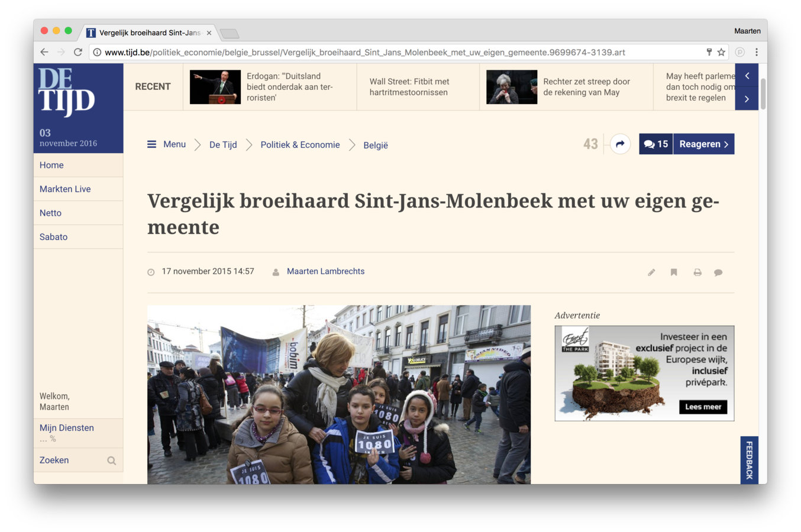
Task: Click Politiek & Economie breadcrumb
Action: [300, 145]
